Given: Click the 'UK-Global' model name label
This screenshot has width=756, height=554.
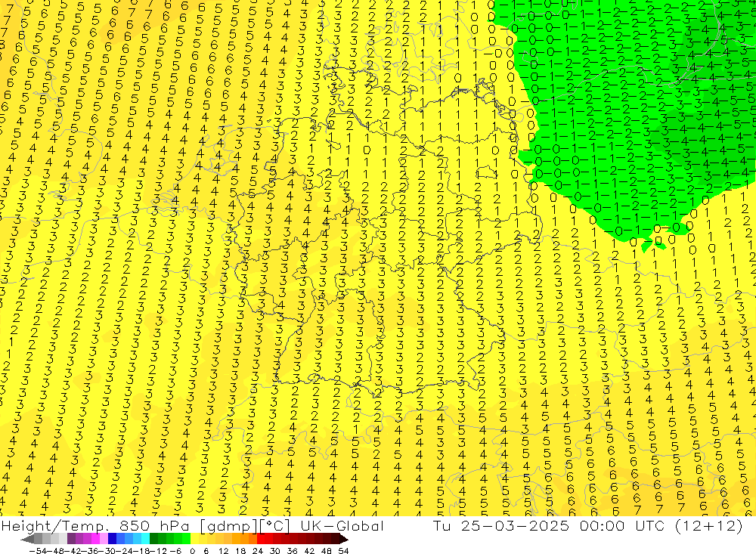Looking at the screenshot, I should [342, 525].
